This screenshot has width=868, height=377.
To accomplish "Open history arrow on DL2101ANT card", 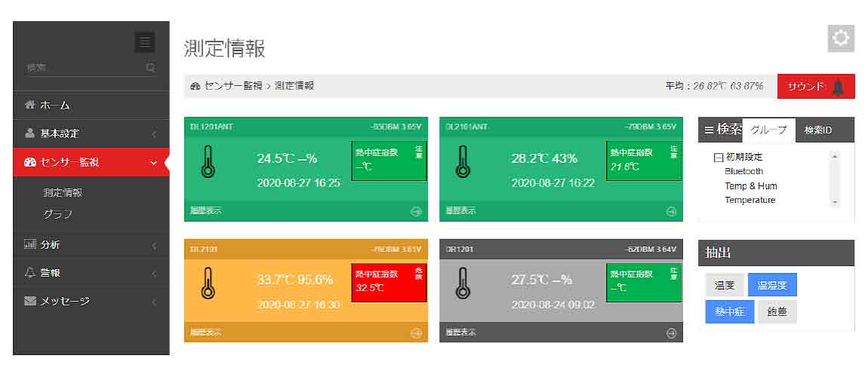I will pos(671,211).
